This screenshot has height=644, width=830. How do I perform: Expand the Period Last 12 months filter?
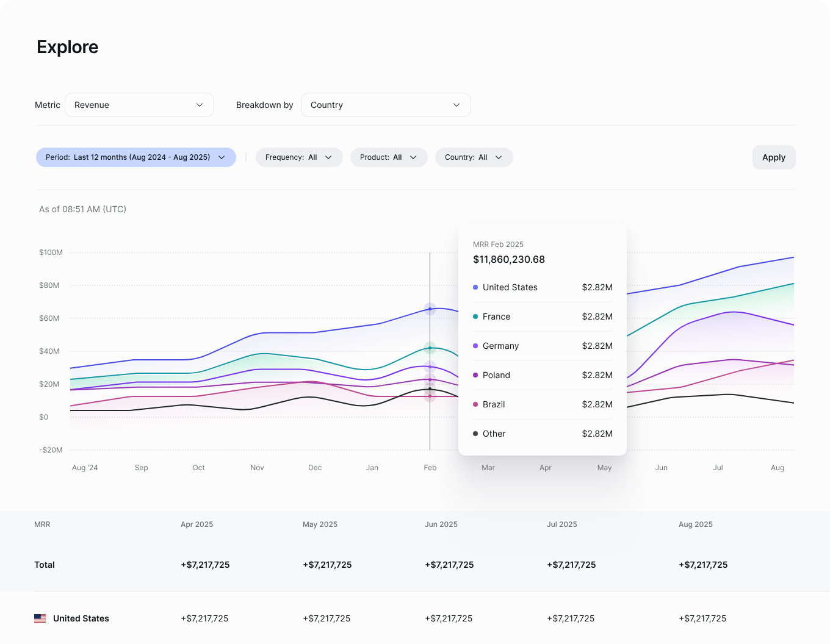click(x=136, y=157)
